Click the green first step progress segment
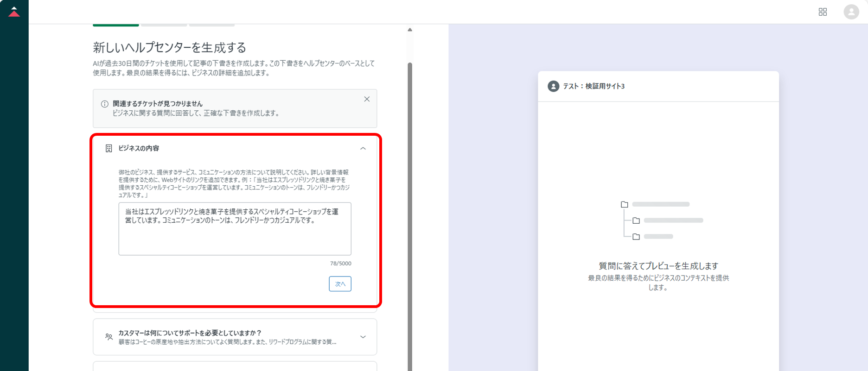 point(116,25)
